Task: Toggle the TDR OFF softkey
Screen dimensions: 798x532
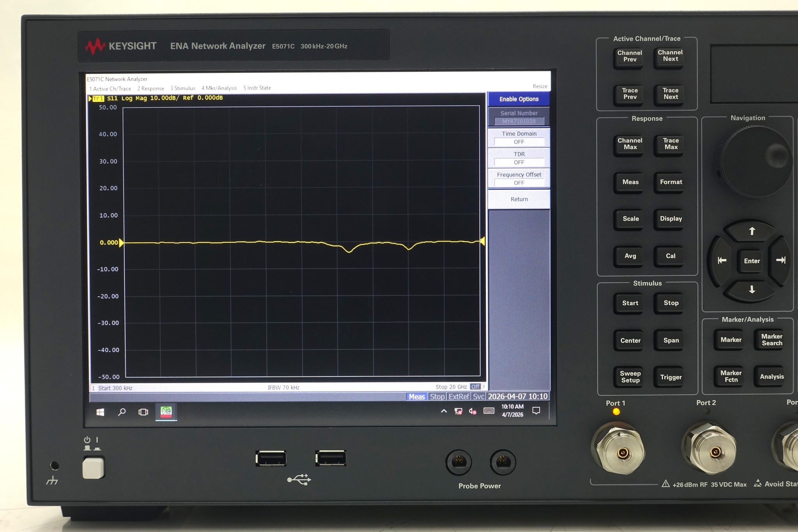Action: (x=519, y=158)
